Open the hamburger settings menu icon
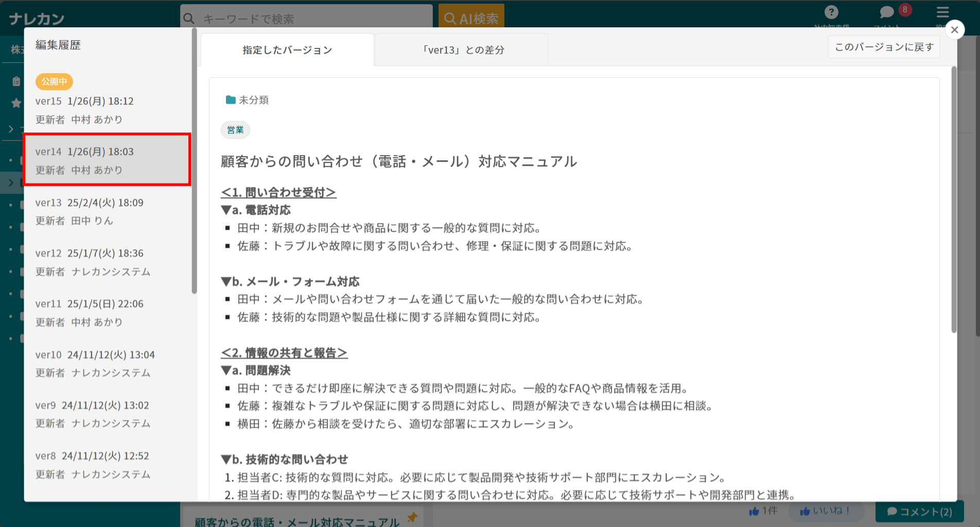Screen dimensions: 980x527 943,12
